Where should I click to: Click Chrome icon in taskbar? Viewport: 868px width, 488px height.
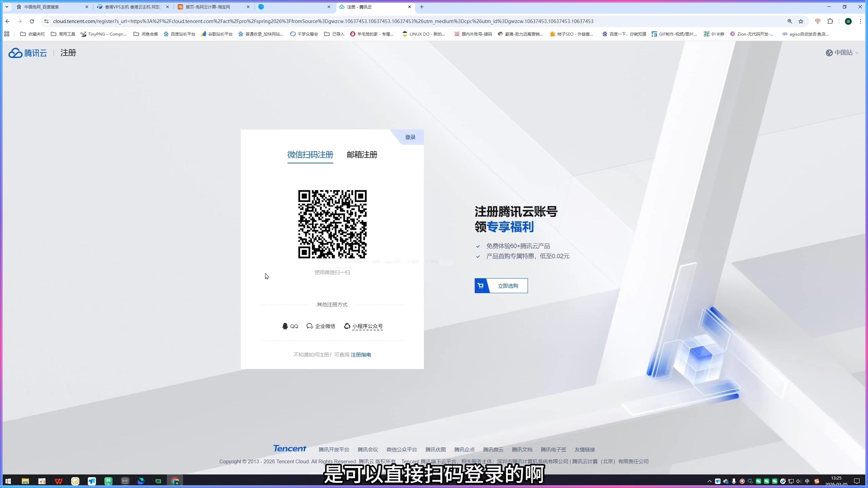[x=175, y=481]
